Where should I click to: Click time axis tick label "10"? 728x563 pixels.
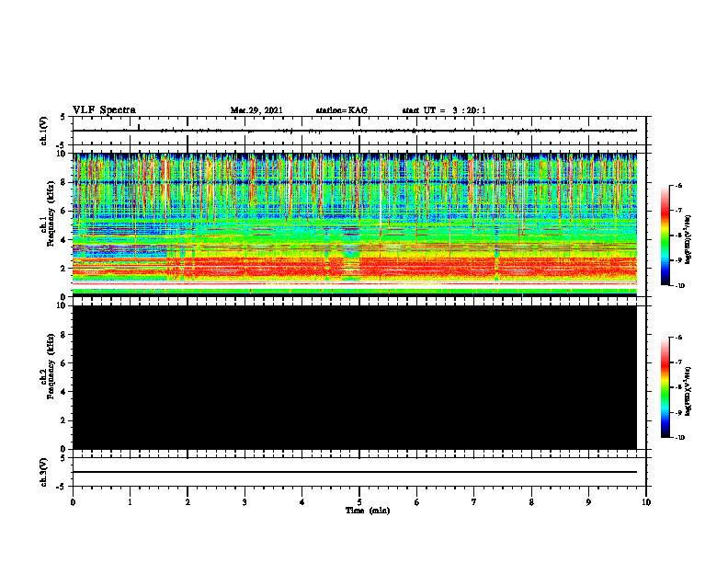646,502
